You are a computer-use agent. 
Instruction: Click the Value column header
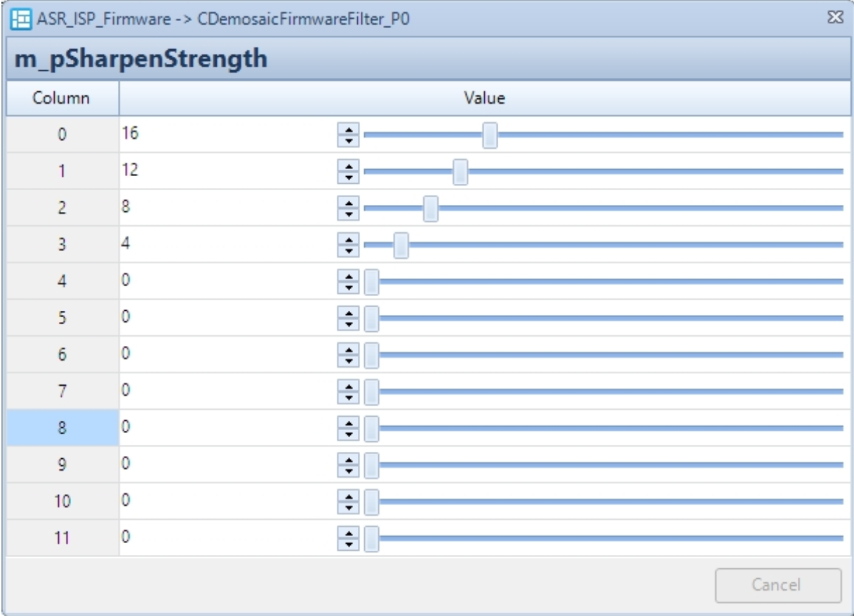point(486,99)
